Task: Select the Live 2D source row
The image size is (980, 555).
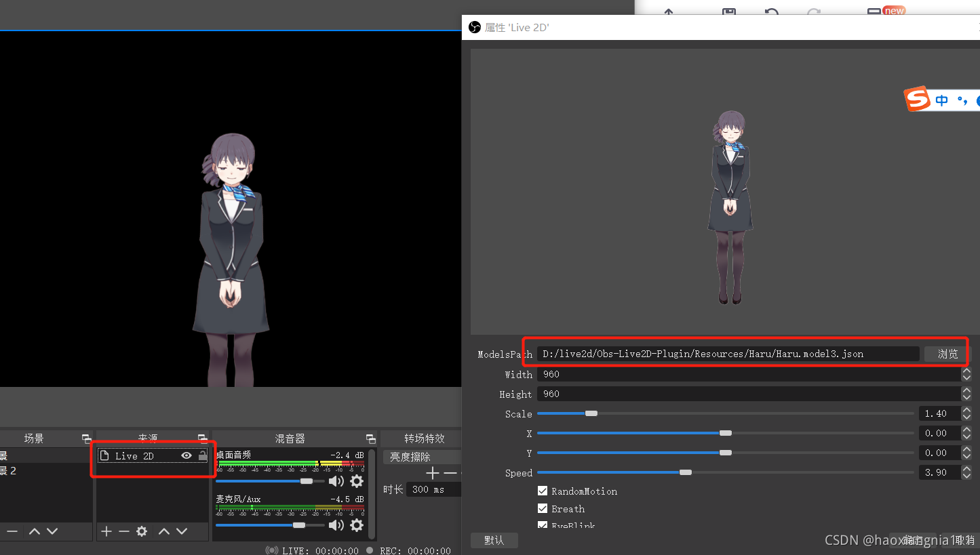Action: (x=153, y=456)
